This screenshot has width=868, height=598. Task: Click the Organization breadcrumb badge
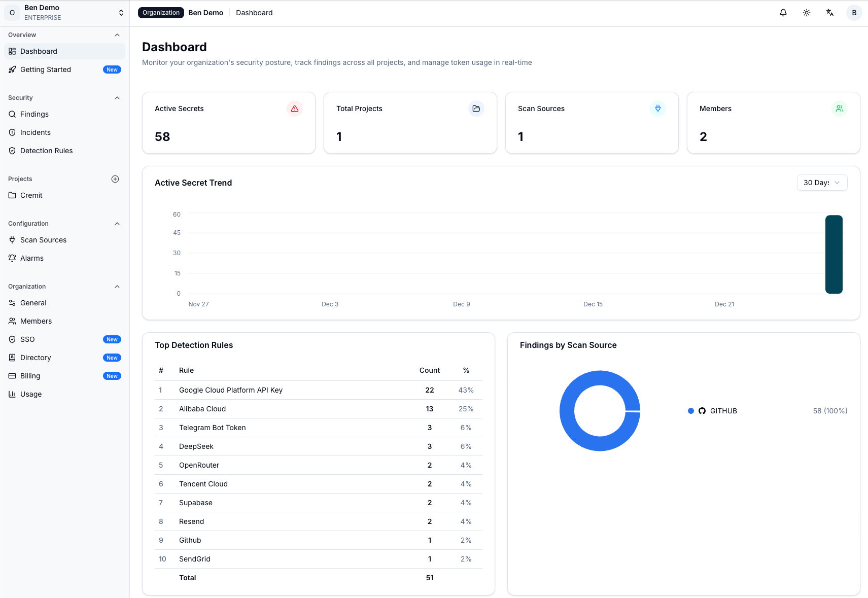161,13
